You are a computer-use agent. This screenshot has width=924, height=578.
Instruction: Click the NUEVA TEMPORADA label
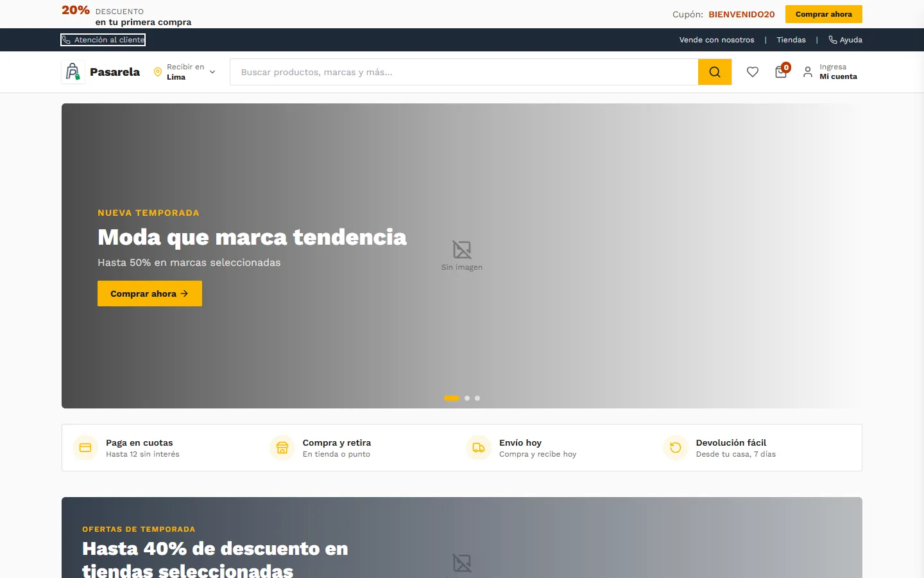point(148,213)
